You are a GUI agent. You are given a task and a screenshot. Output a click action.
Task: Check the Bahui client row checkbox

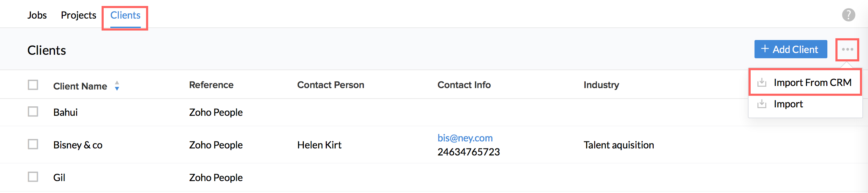pyautogui.click(x=33, y=112)
